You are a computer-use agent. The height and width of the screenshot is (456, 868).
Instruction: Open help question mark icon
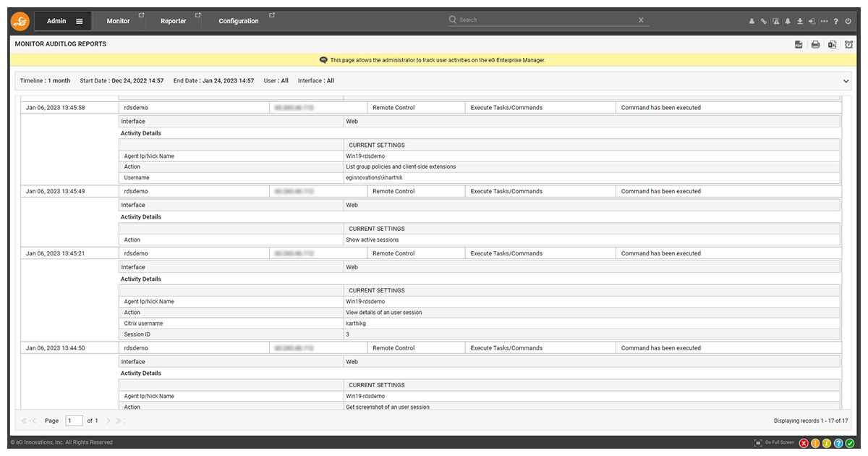[836, 22]
